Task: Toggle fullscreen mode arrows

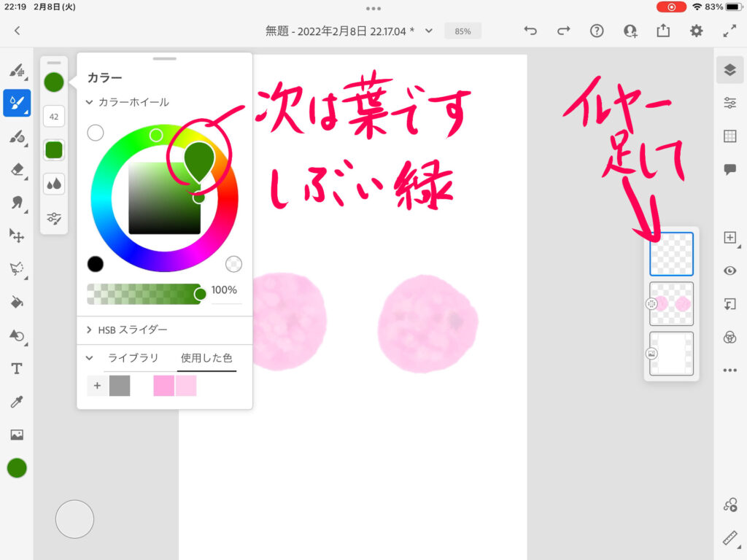Action: tap(729, 31)
